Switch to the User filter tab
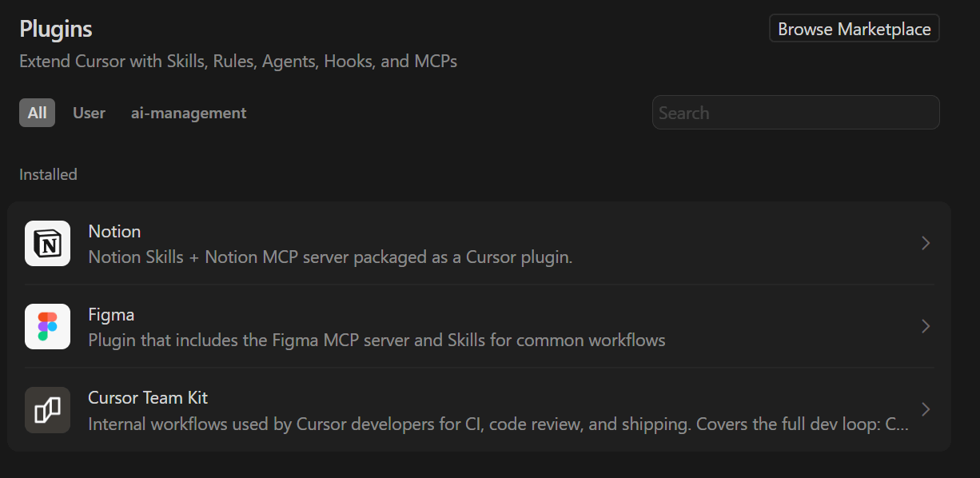 [89, 113]
